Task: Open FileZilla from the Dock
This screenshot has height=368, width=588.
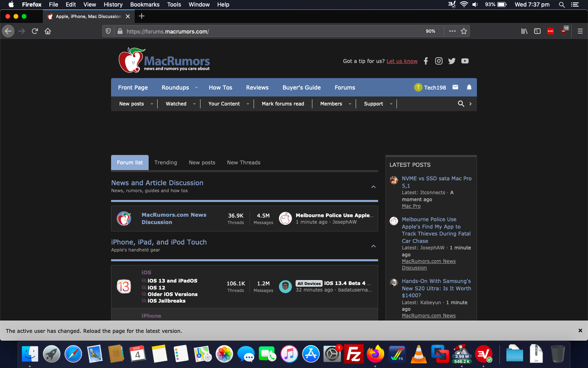Action: click(x=354, y=354)
